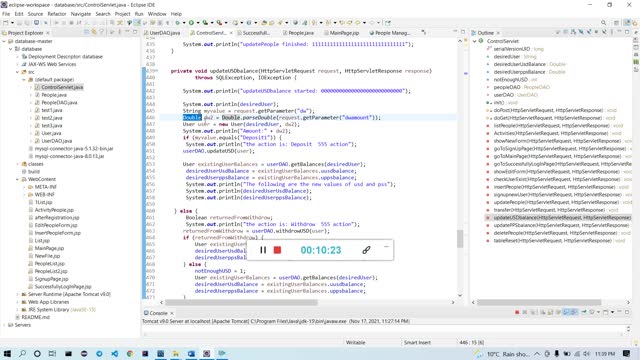Select updatePPSbalance method in Outline
This screenshot has width=640, height=360.
561,225
